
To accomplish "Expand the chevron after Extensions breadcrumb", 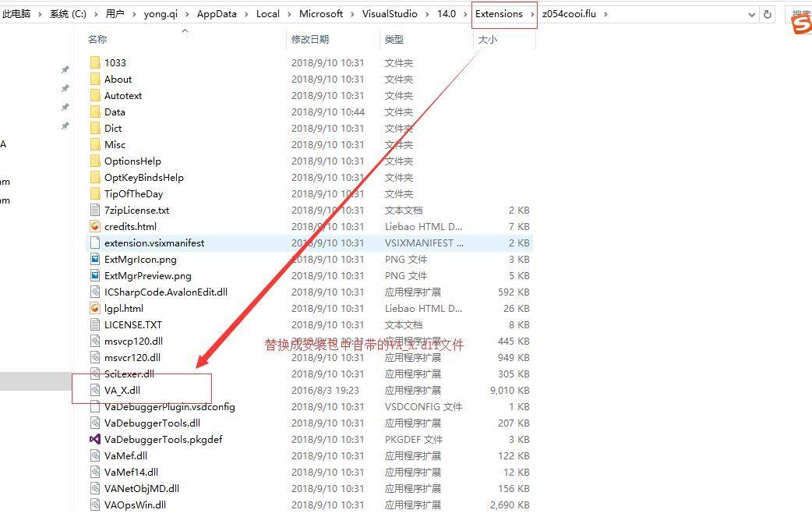I will [532, 15].
